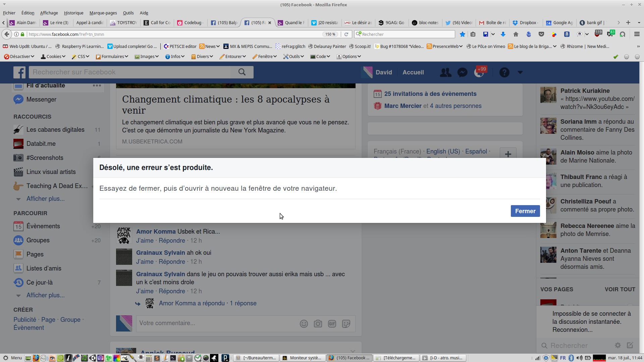Switch to the 9GAG tab
This screenshot has width=644, height=362.
pos(391,23)
